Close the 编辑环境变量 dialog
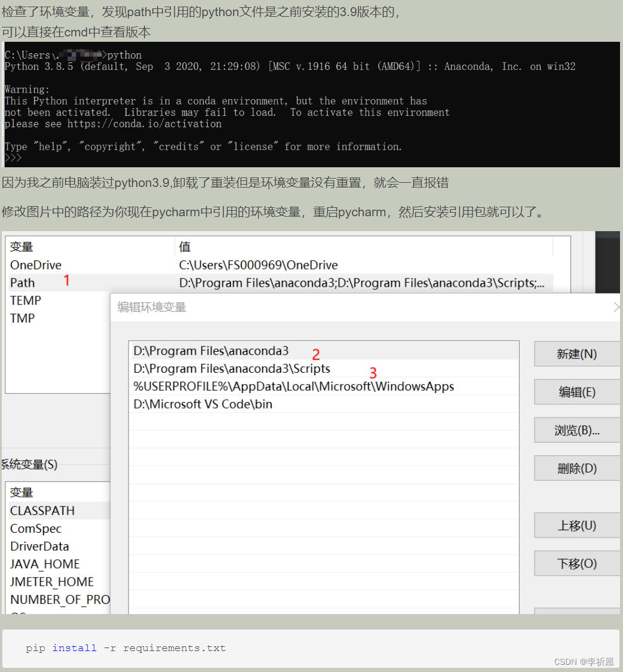623x672 pixels. (618, 306)
